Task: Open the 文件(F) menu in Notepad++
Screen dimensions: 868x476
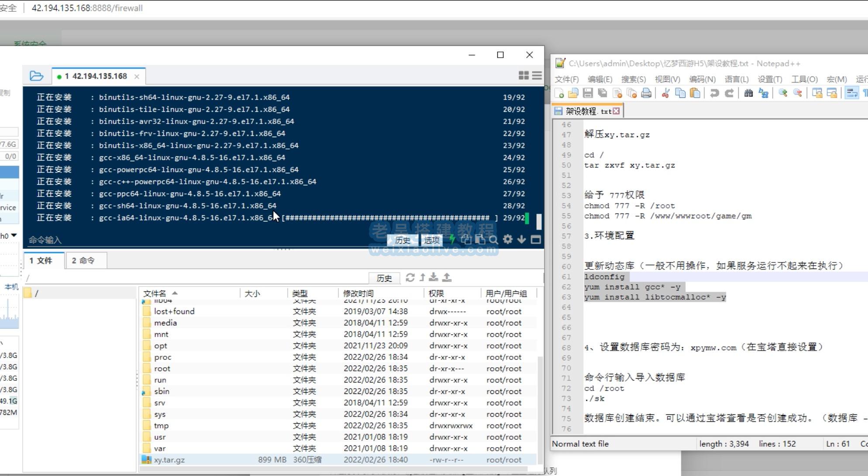Action: click(x=567, y=79)
